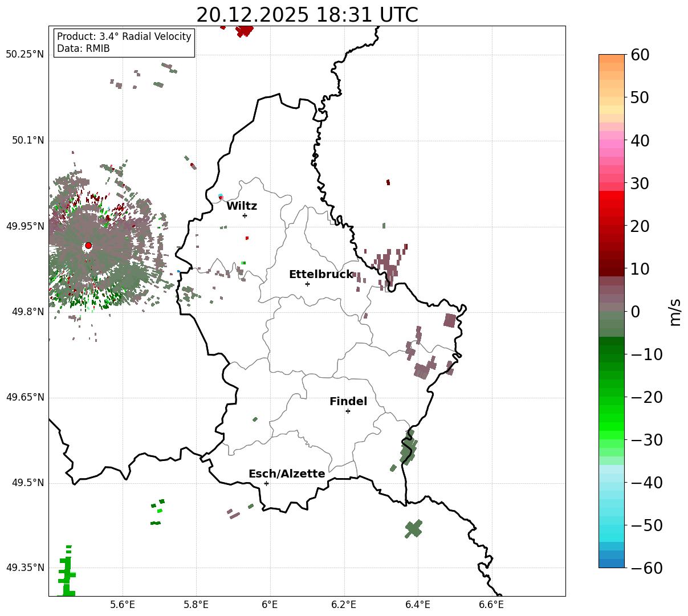Screen dimensions: 688x616
Task: Click the orange top of the colorbar
Action: (x=612, y=62)
